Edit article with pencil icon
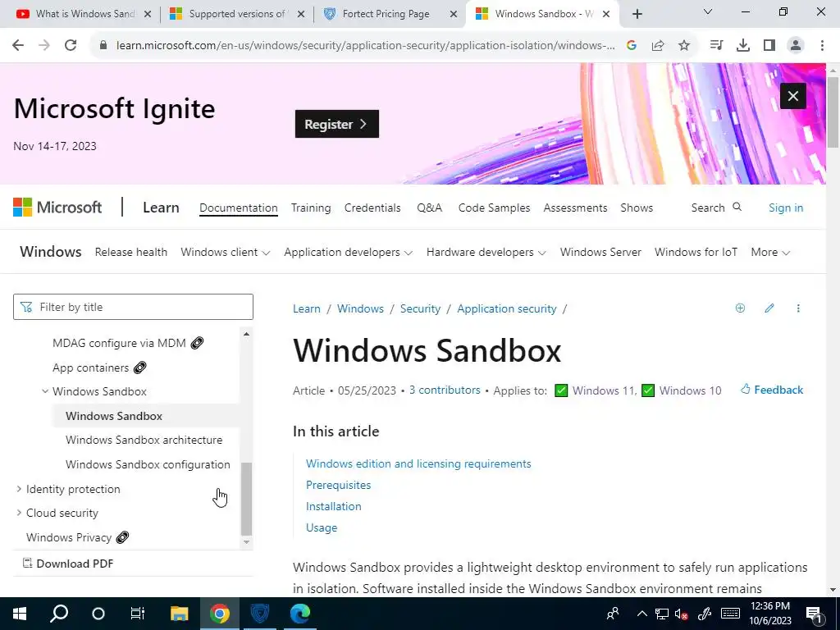840x630 pixels. 769,308
